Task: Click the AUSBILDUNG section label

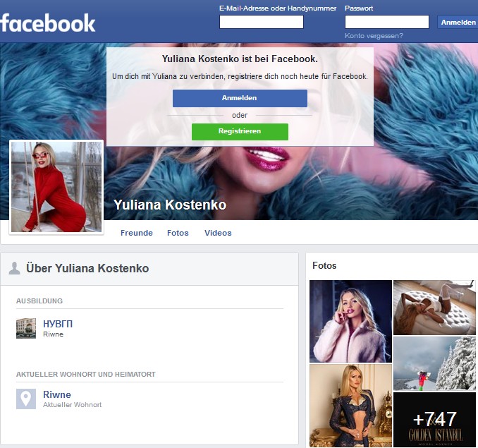Action: [x=39, y=301]
